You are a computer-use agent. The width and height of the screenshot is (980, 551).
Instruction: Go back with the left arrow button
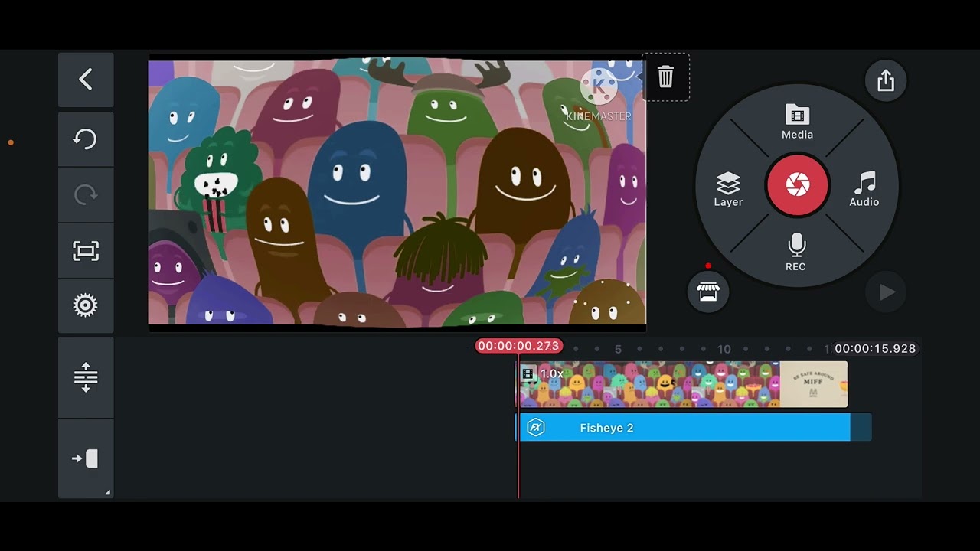(86, 80)
